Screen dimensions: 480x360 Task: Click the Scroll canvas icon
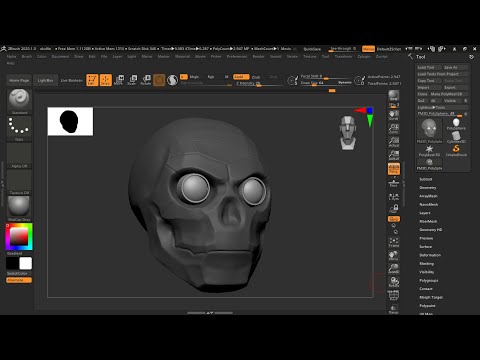tap(394, 115)
